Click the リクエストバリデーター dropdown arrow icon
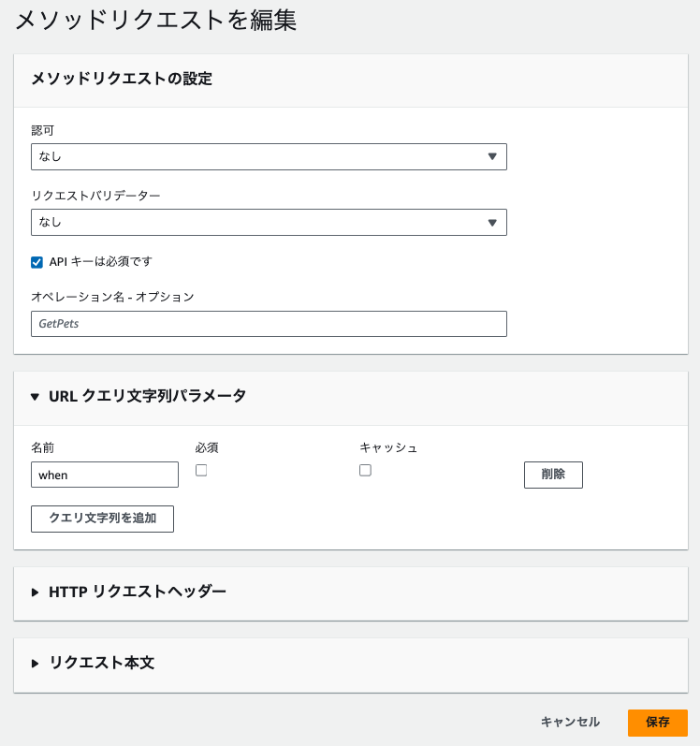Viewport: 700px width, 746px height. (492, 222)
